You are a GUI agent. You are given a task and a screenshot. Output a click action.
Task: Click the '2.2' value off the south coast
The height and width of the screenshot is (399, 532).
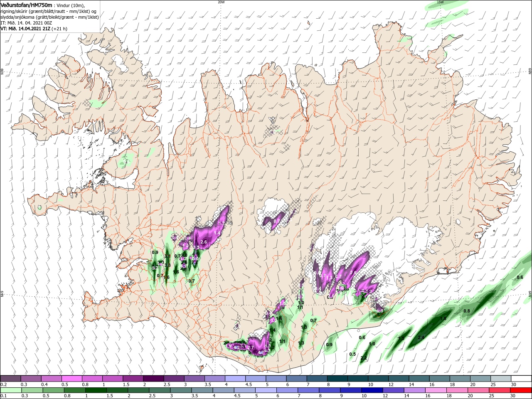point(364,358)
